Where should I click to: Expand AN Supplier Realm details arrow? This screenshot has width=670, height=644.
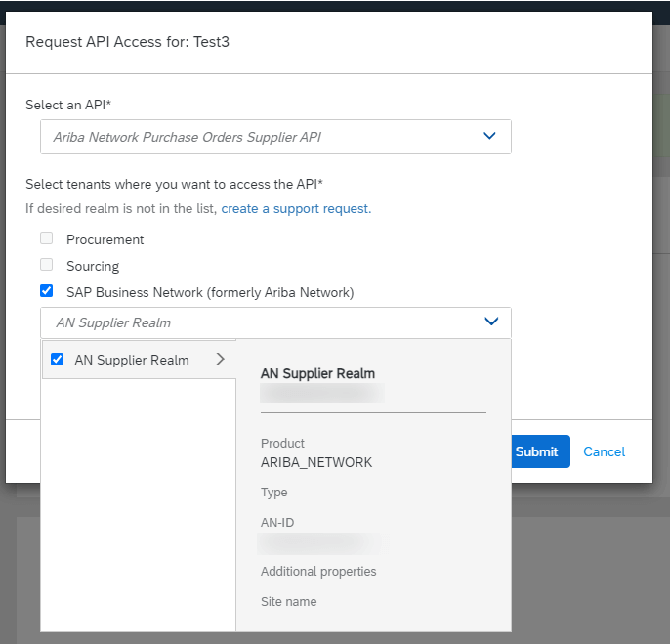[220, 359]
